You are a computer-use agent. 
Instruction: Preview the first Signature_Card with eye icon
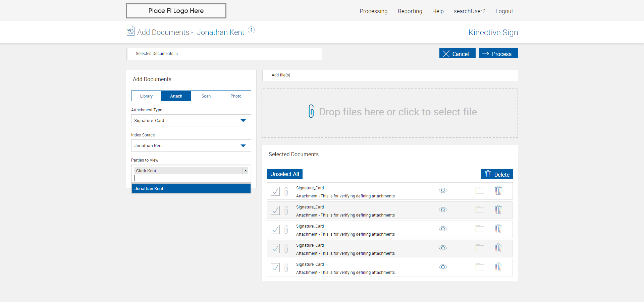pos(443,191)
